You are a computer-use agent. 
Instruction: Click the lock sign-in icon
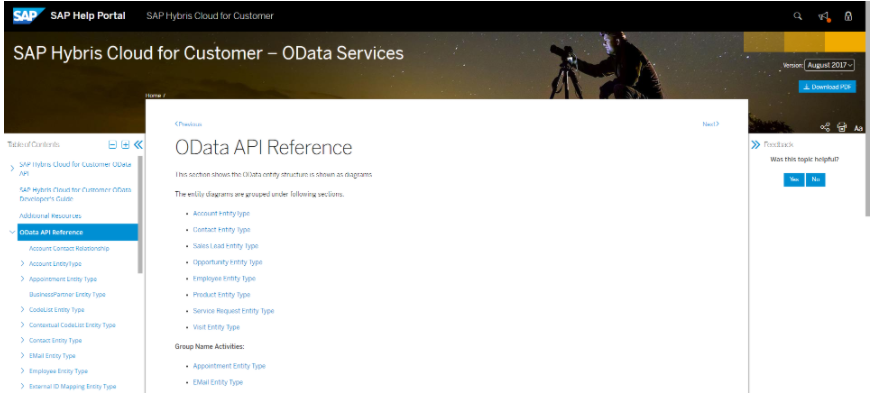pyautogui.click(x=848, y=16)
